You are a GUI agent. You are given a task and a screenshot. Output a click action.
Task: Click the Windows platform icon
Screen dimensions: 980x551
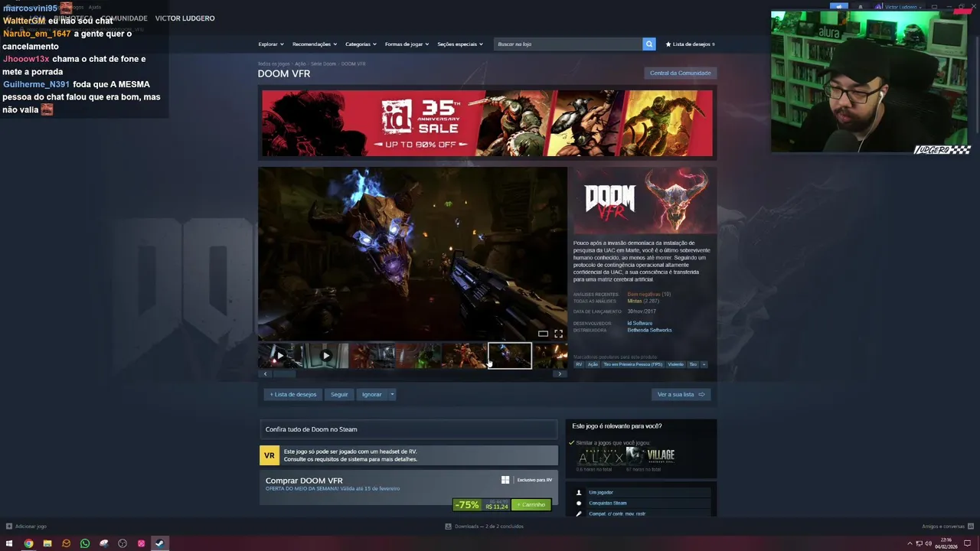point(505,480)
